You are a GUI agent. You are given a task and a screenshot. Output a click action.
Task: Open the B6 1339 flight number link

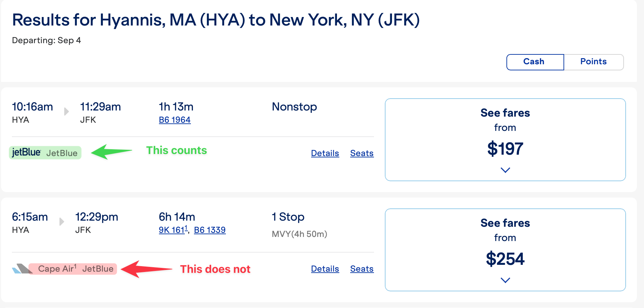click(210, 230)
